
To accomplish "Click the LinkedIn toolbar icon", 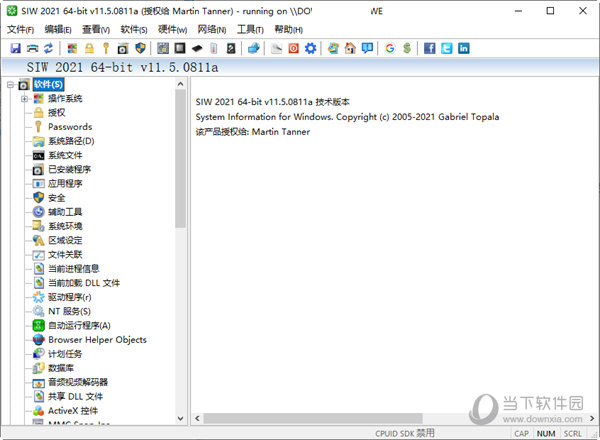I will (x=463, y=48).
